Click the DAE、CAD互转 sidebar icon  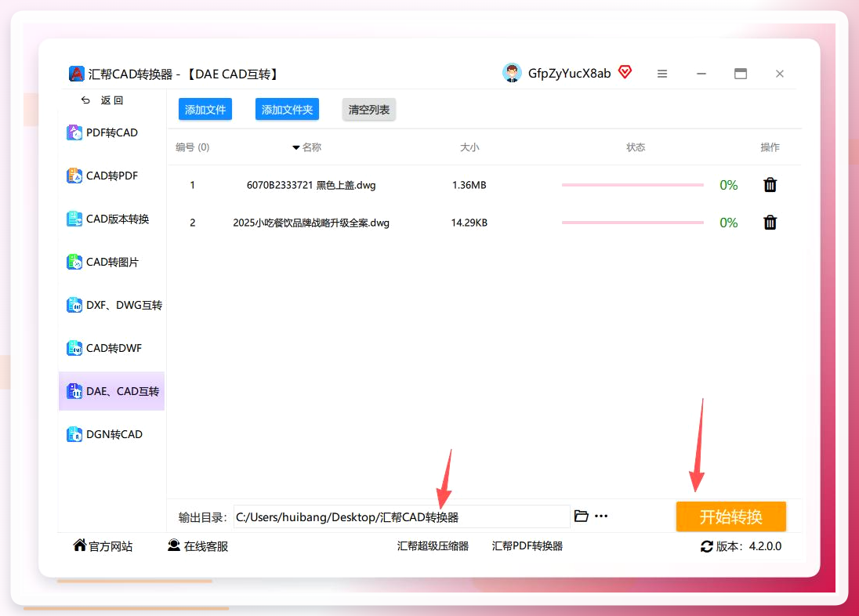(x=74, y=391)
